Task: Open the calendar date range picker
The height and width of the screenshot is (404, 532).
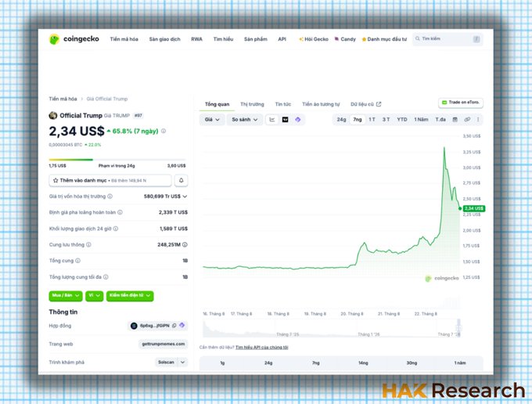Action: (455, 120)
